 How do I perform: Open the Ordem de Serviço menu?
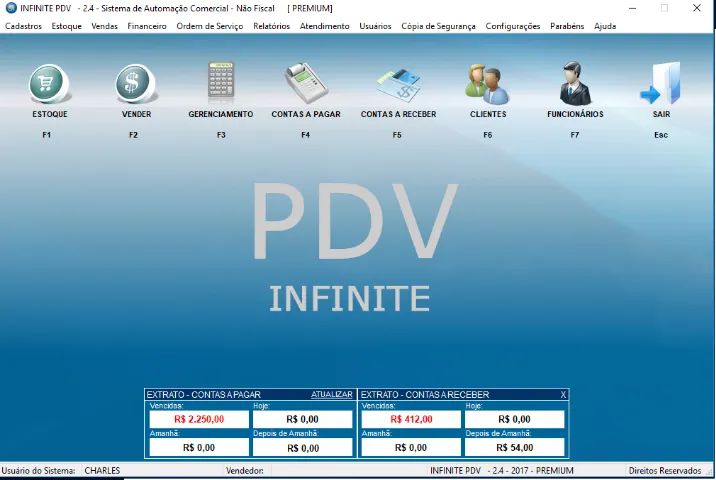click(x=210, y=26)
